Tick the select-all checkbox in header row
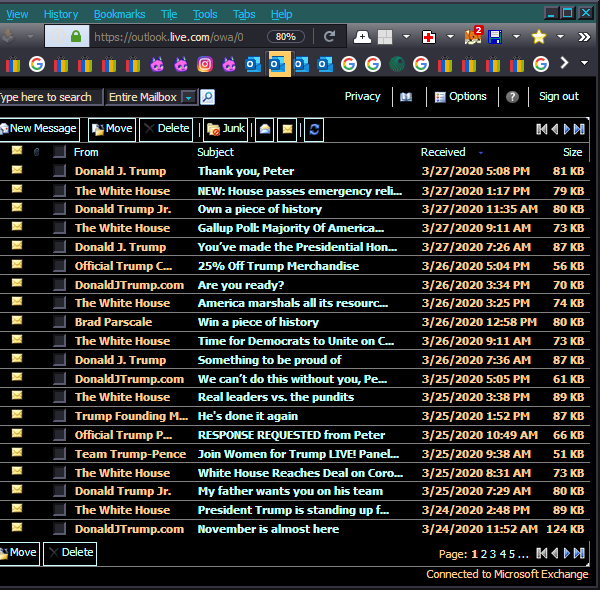 pyautogui.click(x=59, y=152)
